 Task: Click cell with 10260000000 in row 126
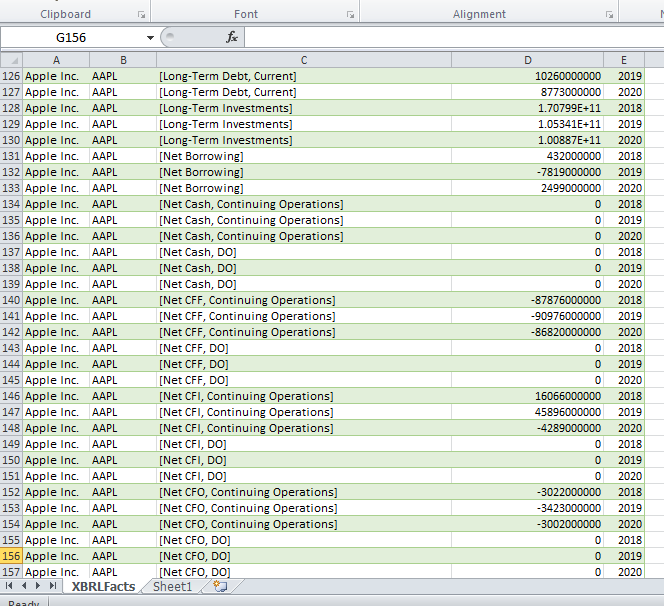coord(528,76)
